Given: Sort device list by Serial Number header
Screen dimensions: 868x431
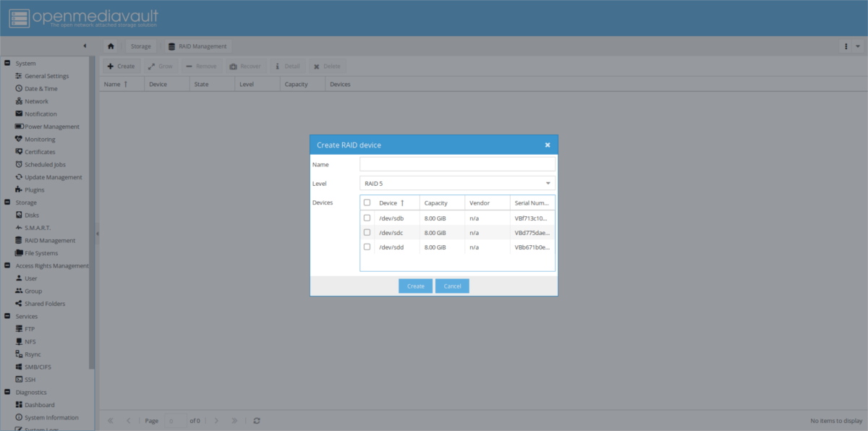Looking at the screenshot, I should point(532,202).
